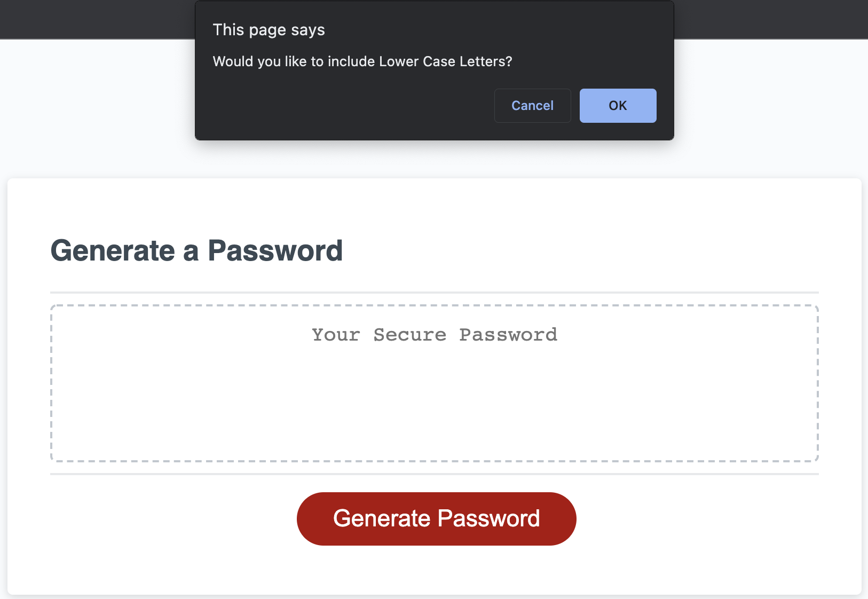Click the red Generate Password control
Image resolution: width=868 pixels, height=599 pixels.
pos(436,518)
